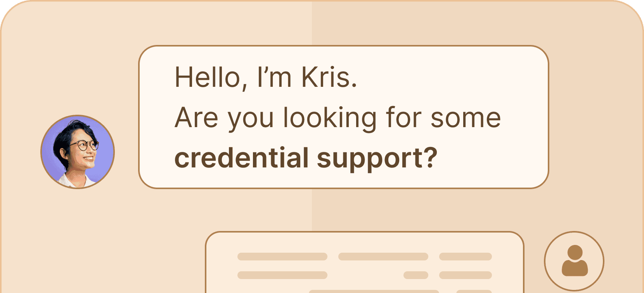Click the tiny pill on reply's second row
644x293 pixels.
point(415,275)
